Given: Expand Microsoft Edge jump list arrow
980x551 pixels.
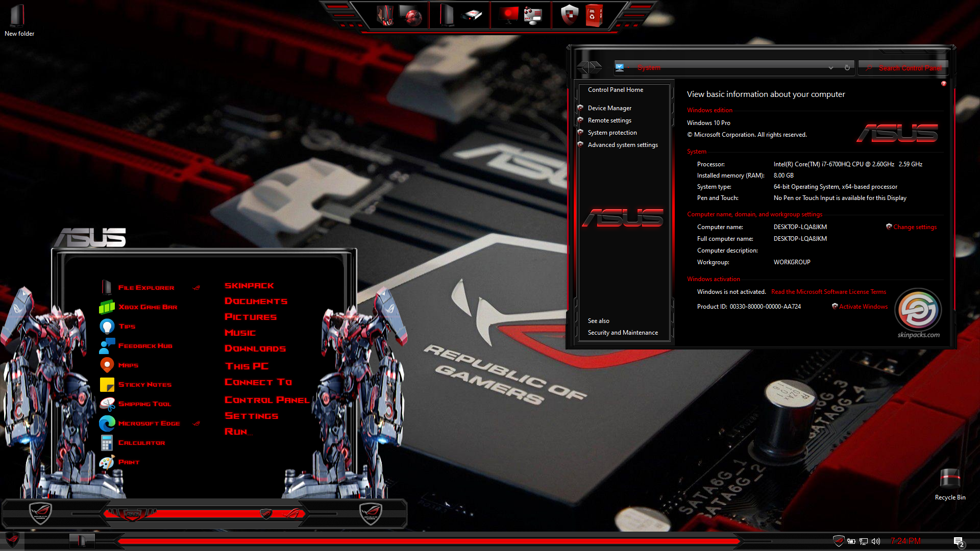Looking at the screenshot, I should coord(197,423).
